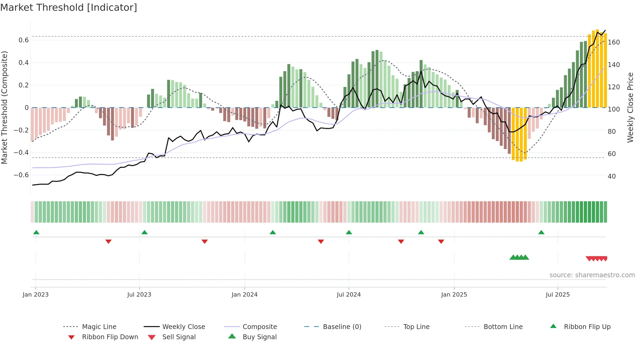Click the Jul 2024 x-axis label

tap(349, 295)
